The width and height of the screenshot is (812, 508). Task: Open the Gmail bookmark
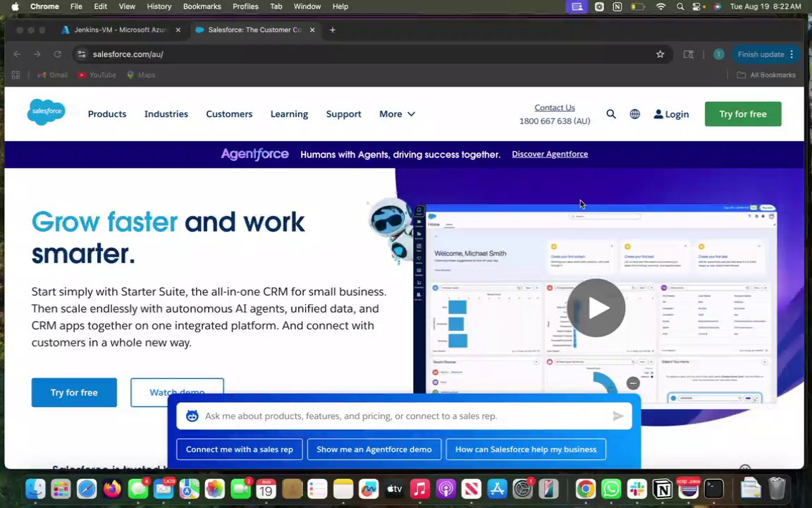point(53,75)
